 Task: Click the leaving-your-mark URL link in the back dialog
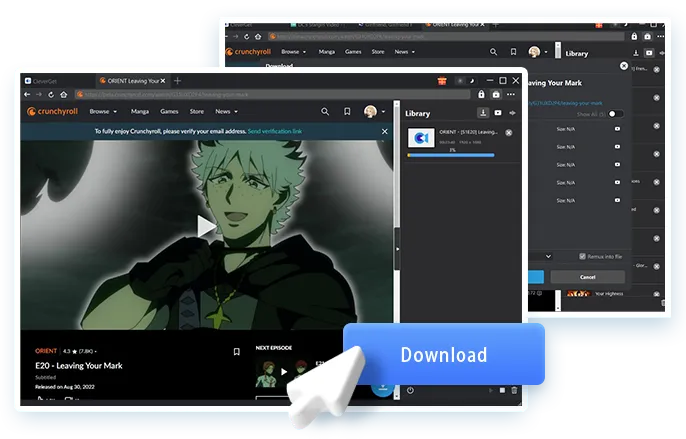[565, 103]
